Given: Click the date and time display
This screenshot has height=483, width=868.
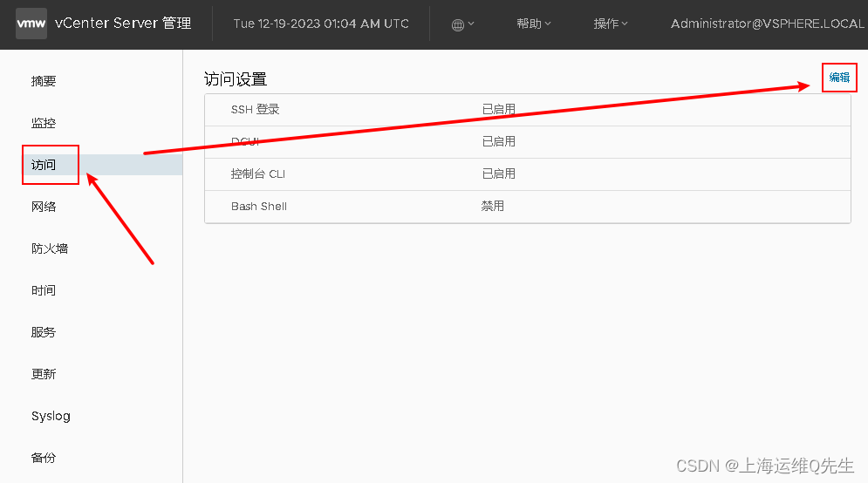Looking at the screenshot, I should (x=321, y=24).
